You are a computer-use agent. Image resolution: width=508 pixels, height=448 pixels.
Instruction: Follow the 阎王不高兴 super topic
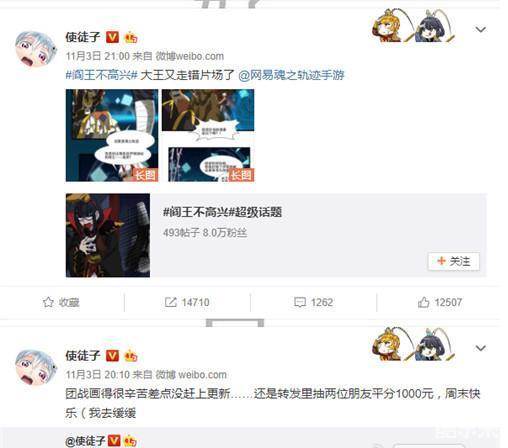pos(454,261)
